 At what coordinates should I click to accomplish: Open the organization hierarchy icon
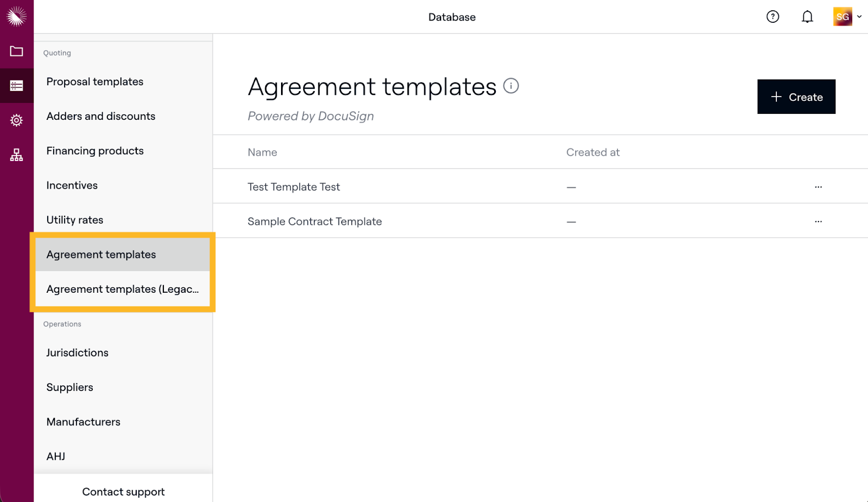point(16,156)
